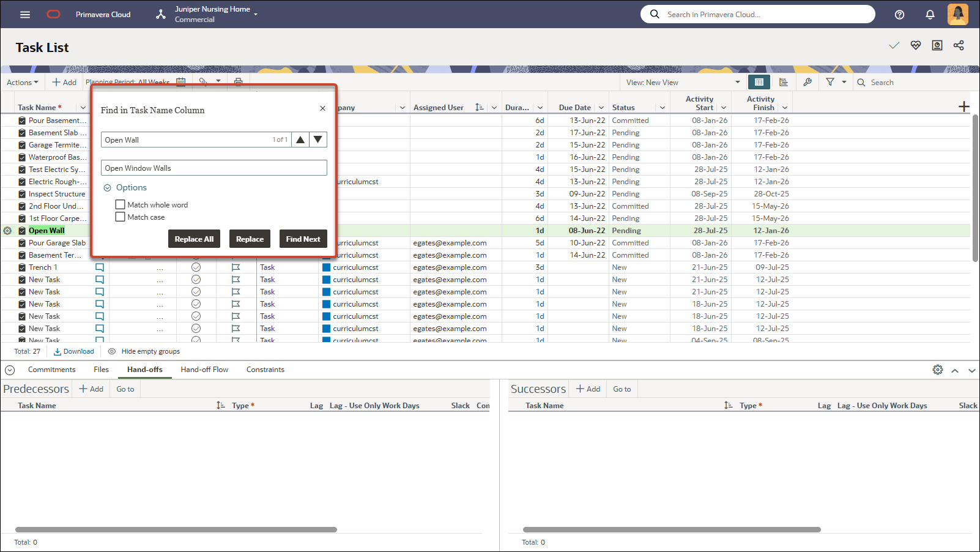The height and width of the screenshot is (552, 980).
Task: Select the Hand-offs tab
Action: pyautogui.click(x=145, y=370)
